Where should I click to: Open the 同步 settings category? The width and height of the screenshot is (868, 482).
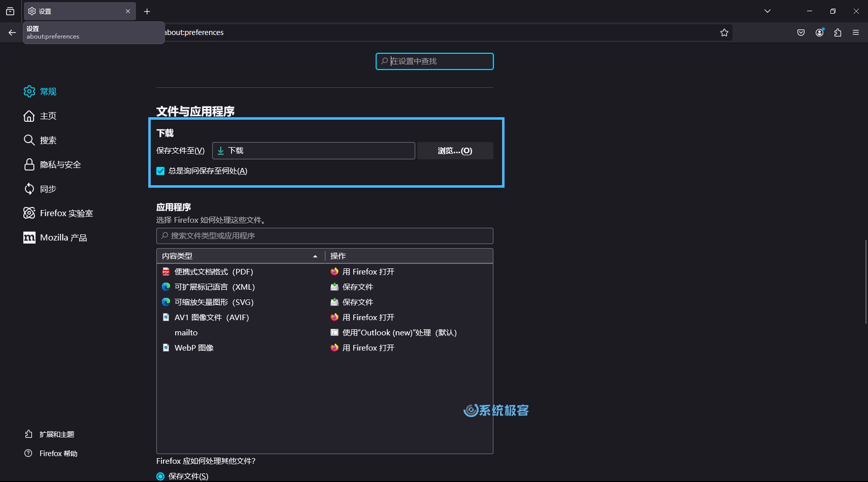[48, 189]
